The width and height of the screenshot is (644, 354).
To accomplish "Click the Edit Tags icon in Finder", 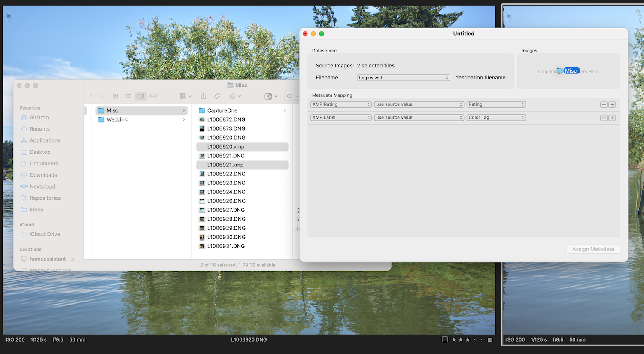I will point(217,96).
